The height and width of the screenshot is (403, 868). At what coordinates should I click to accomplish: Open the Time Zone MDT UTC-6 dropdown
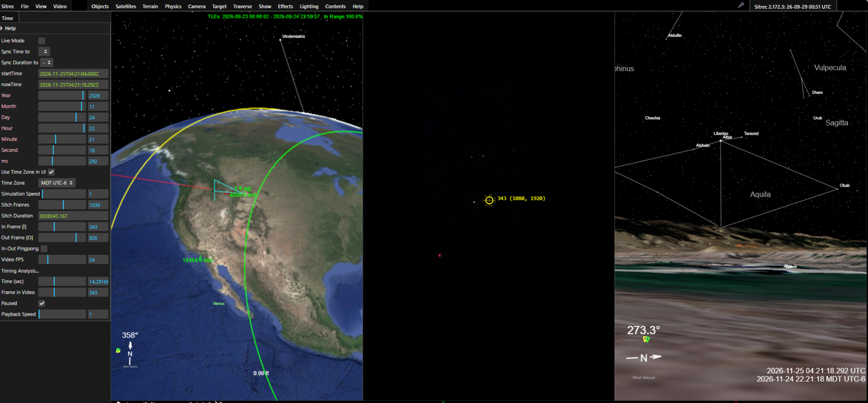click(57, 183)
